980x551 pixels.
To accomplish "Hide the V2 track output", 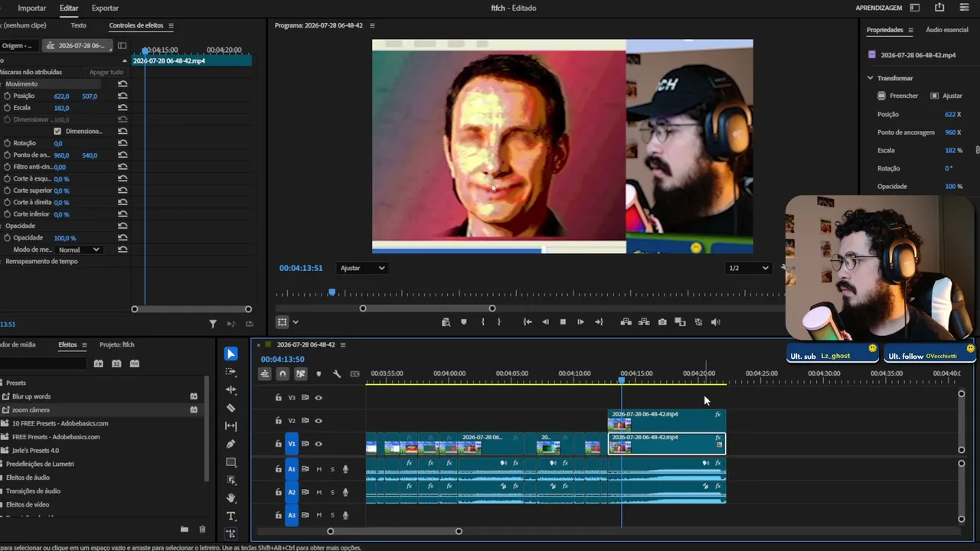I will pos(318,420).
